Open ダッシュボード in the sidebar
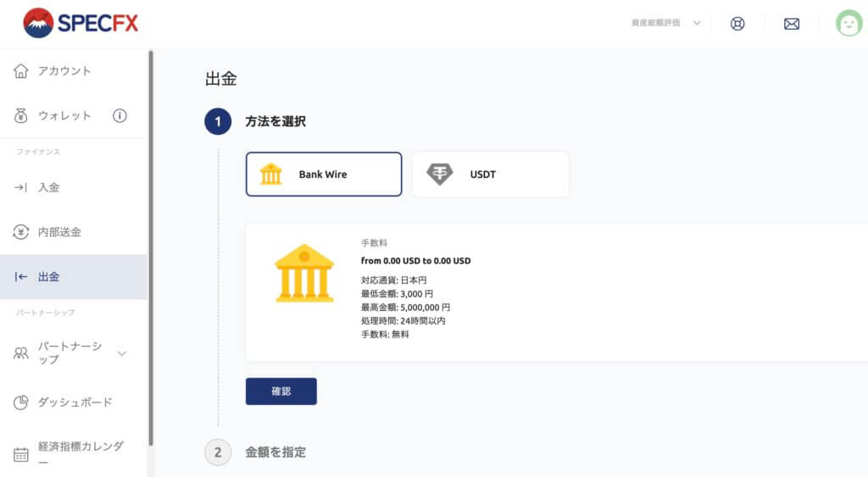Viewport: 868px width, 477px height. (74, 402)
